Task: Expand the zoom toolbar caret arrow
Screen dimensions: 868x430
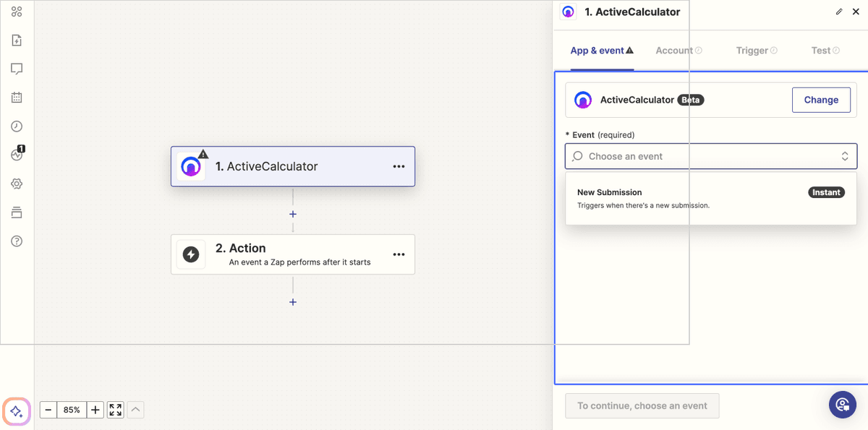Action: tap(136, 410)
